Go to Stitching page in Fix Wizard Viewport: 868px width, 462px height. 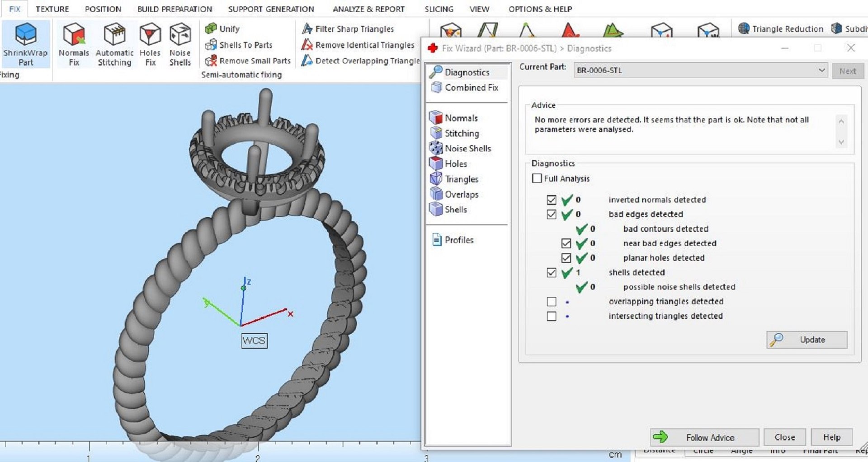click(x=454, y=133)
